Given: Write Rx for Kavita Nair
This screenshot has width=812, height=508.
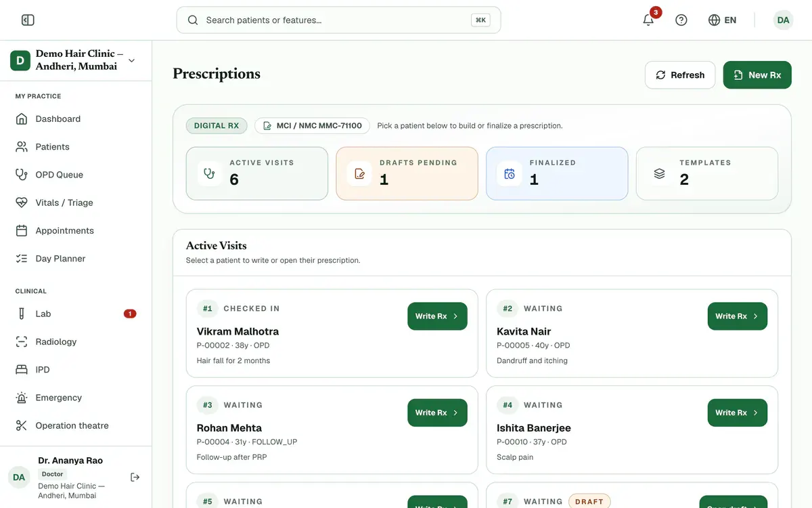Looking at the screenshot, I should coord(737,316).
